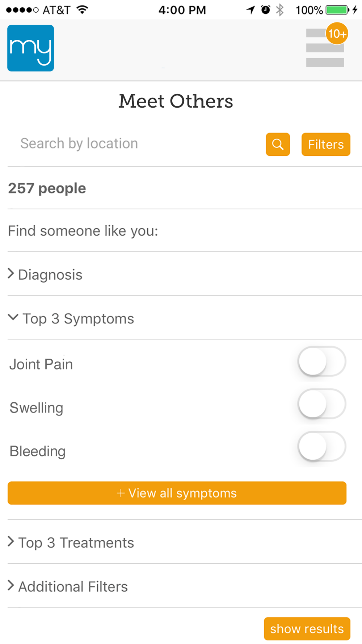Tap the location services arrow icon

251,10
